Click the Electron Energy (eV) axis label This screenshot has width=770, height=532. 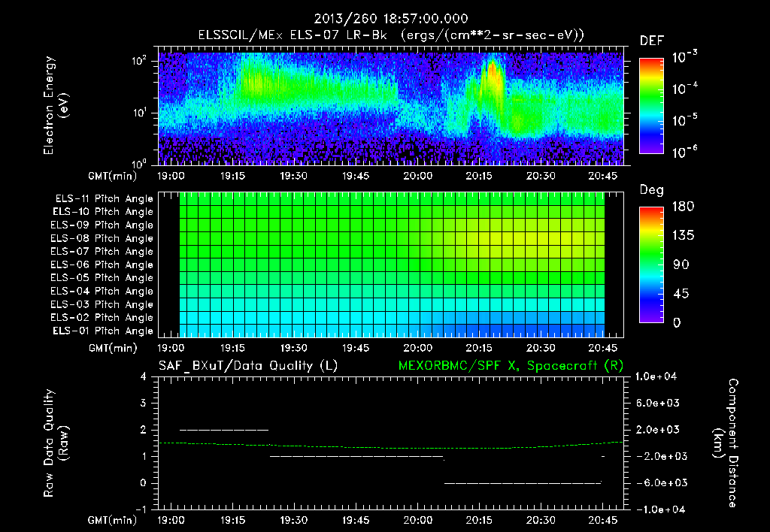[56, 105]
